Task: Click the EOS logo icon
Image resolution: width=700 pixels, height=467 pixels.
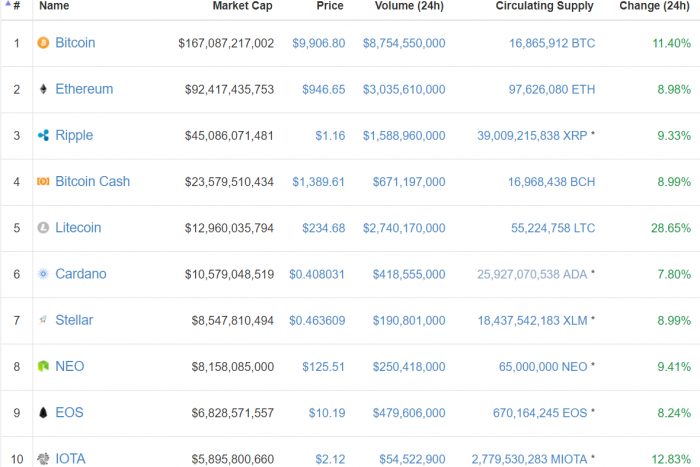Action: point(43,413)
